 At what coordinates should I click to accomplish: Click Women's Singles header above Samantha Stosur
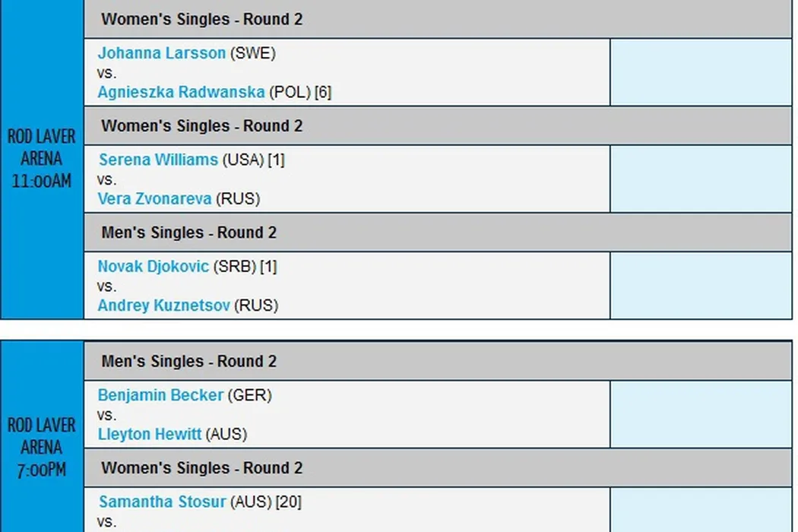click(201, 468)
